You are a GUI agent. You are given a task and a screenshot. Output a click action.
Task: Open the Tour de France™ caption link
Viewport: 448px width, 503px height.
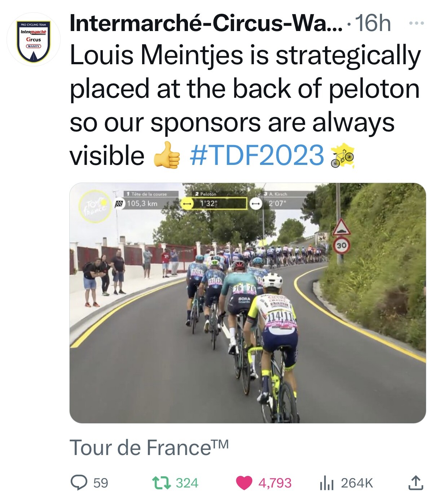click(x=149, y=448)
